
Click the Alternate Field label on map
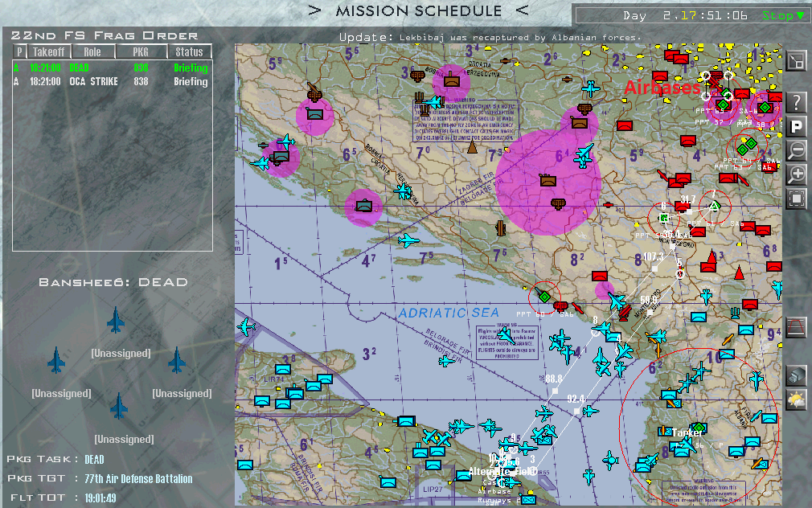coord(502,471)
